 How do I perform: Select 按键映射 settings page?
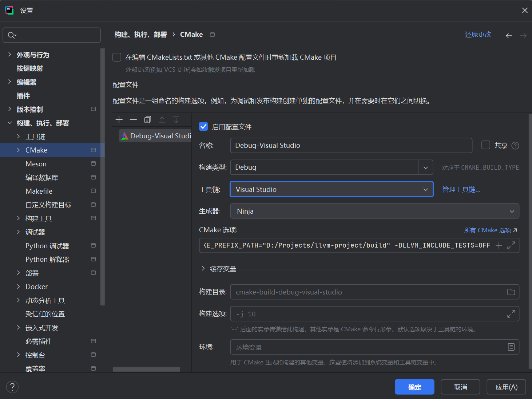click(x=30, y=68)
